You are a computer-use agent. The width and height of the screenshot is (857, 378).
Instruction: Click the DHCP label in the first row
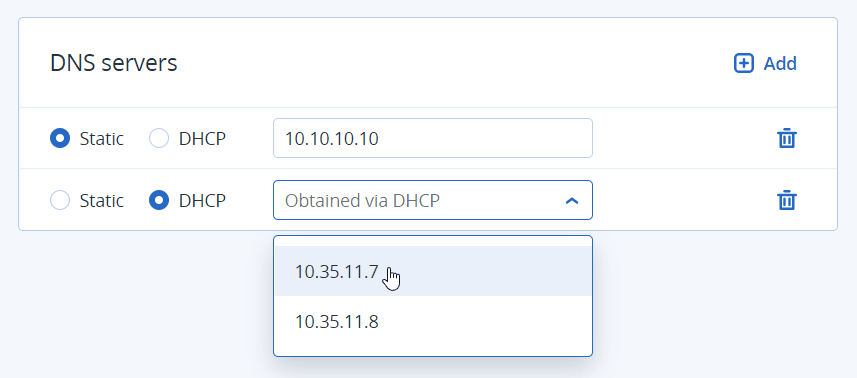point(202,139)
